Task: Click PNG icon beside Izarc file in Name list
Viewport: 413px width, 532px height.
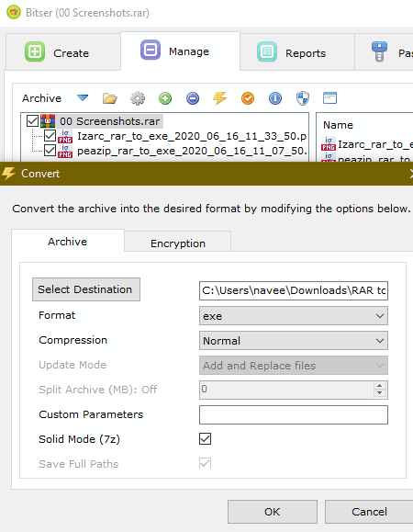Action: click(x=329, y=144)
